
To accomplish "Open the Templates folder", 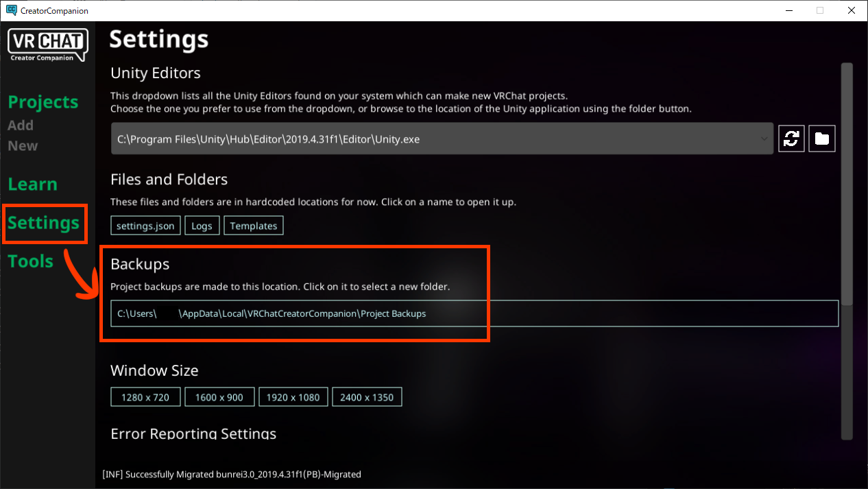I will pos(254,226).
